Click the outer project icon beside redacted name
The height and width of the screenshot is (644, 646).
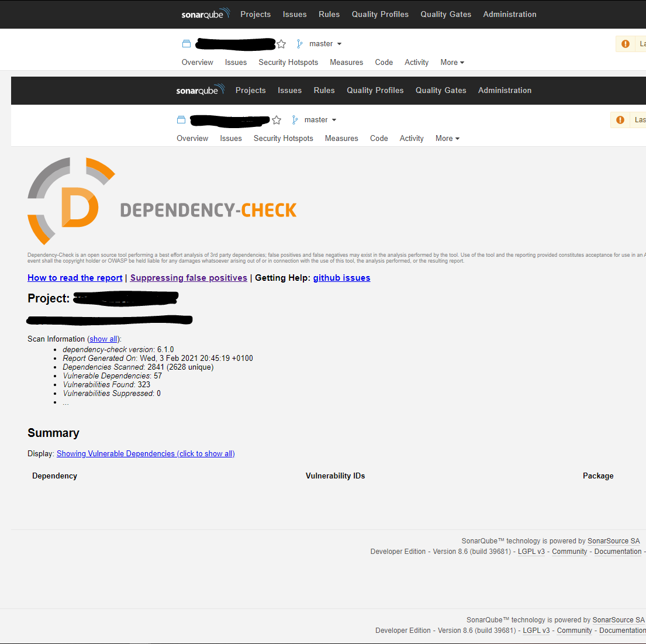coord(186,44)
